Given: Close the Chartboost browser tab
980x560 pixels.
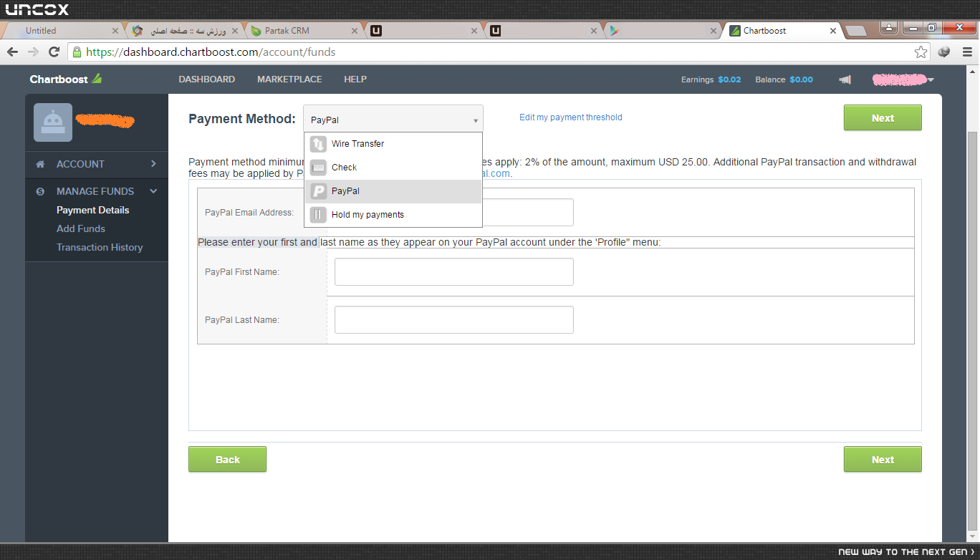Looking at the screenshot, I should pos(832,31).
